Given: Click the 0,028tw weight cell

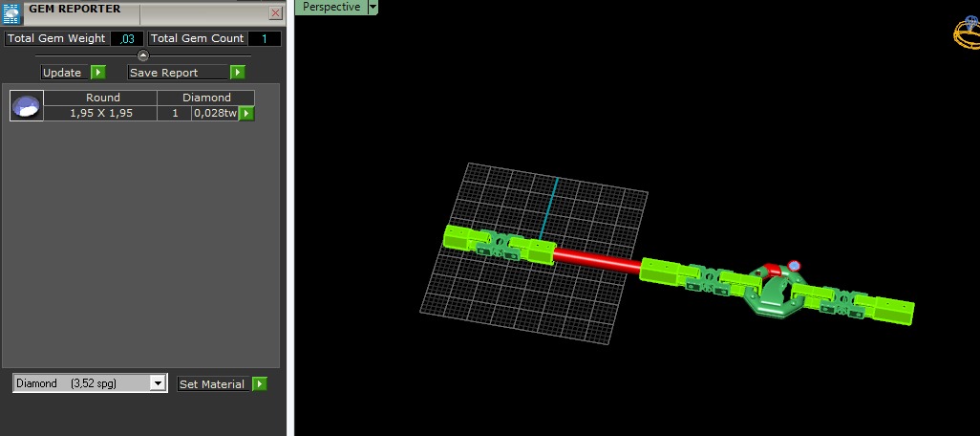Looking at the screenshot, I should pyautogui.click(x=215, y=113).
